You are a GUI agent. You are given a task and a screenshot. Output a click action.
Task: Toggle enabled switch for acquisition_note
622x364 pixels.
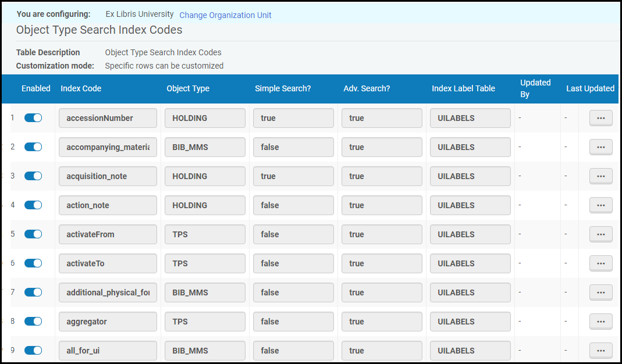pos(33,176)
